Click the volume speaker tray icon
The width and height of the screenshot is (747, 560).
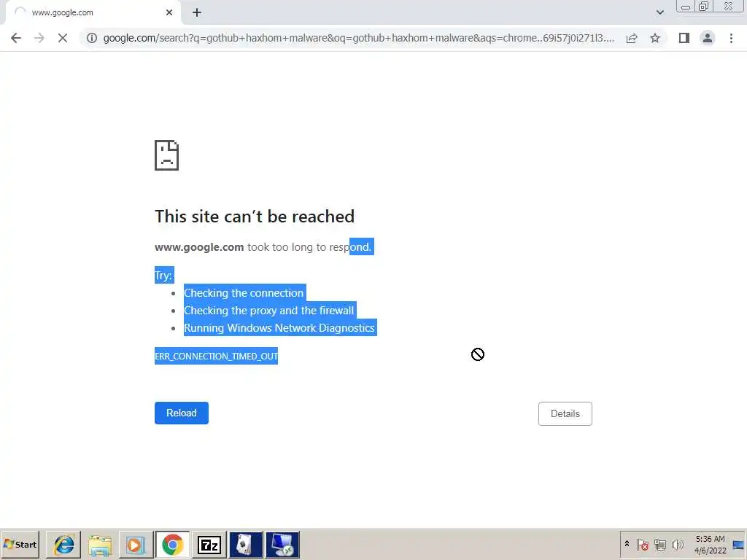pyautogui.click(x=677, y=545)
